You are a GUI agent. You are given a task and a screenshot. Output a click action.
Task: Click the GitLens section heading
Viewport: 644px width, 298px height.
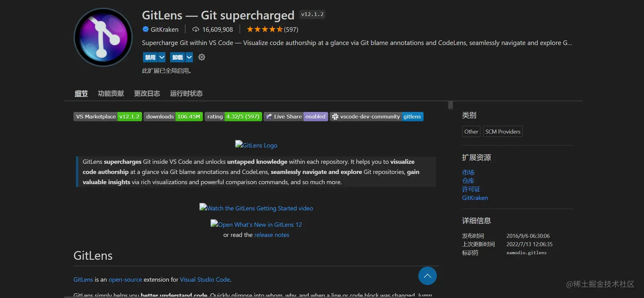tap(93, 255)
